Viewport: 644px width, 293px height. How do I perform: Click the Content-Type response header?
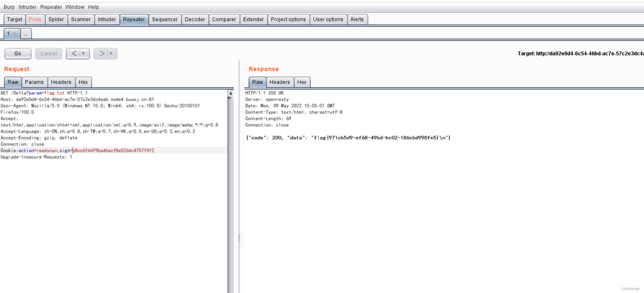click(294, 112)
